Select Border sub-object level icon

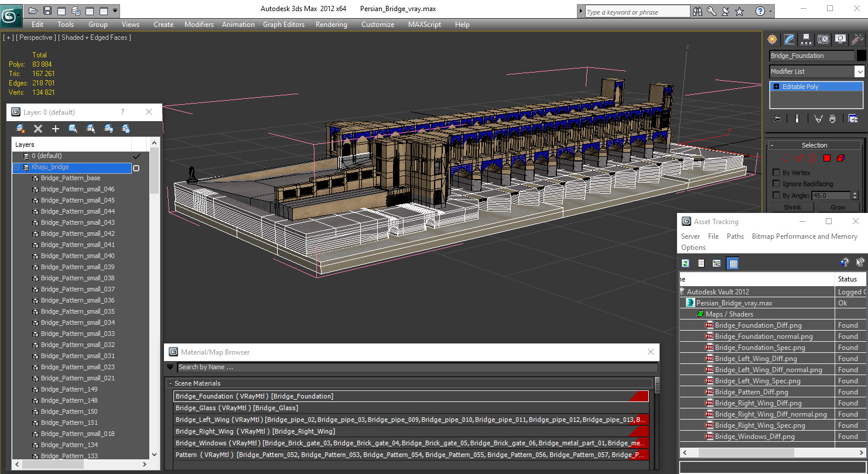[x=812, y=158]
